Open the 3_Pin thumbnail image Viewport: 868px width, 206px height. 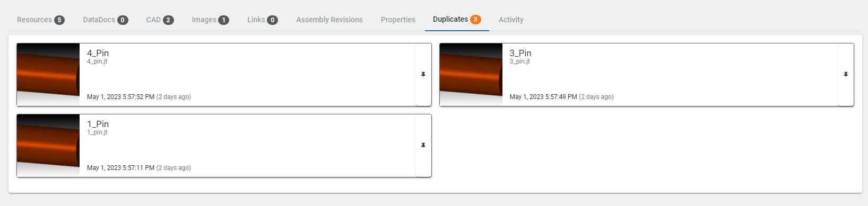point(471,75)
